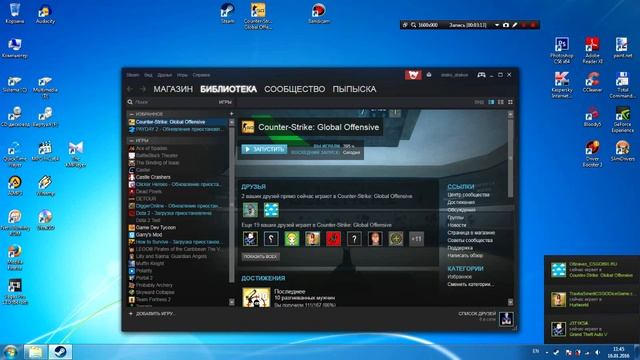Viewport: 640px width, 360px height.
Task: Open the red notification avatar icon in Steam
Action: [413, 75]
